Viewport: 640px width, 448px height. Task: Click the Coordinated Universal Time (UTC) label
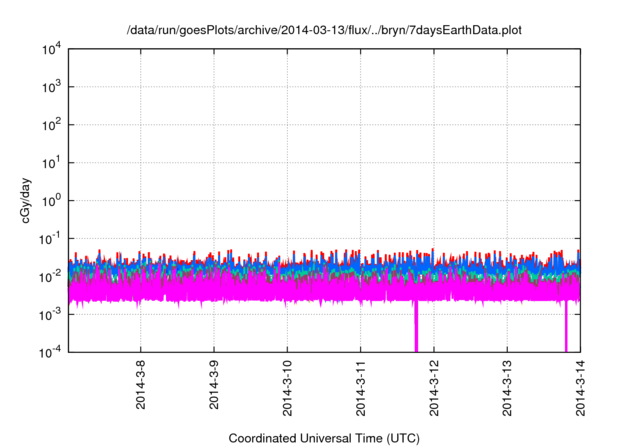324,439
